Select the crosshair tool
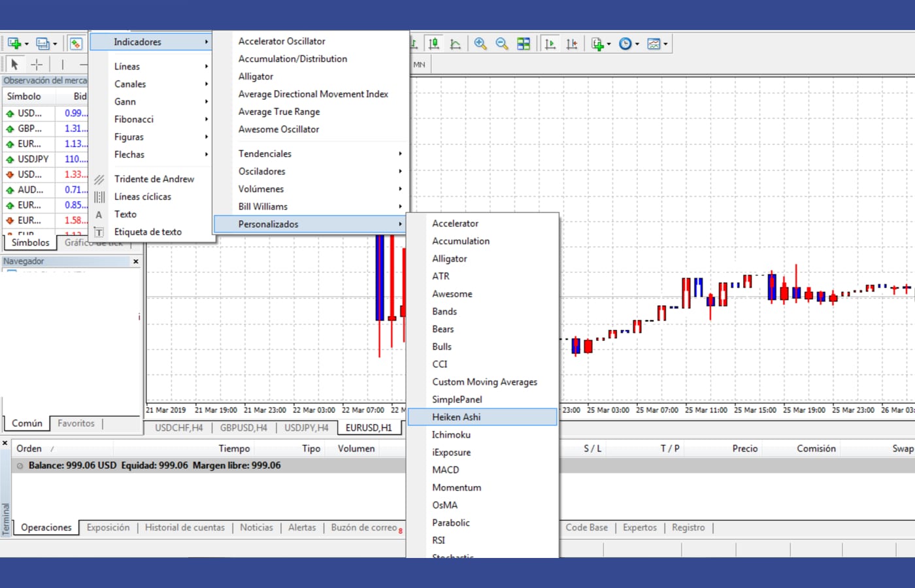The height and width of the screenshot is (588, 915). pos(37,64)
